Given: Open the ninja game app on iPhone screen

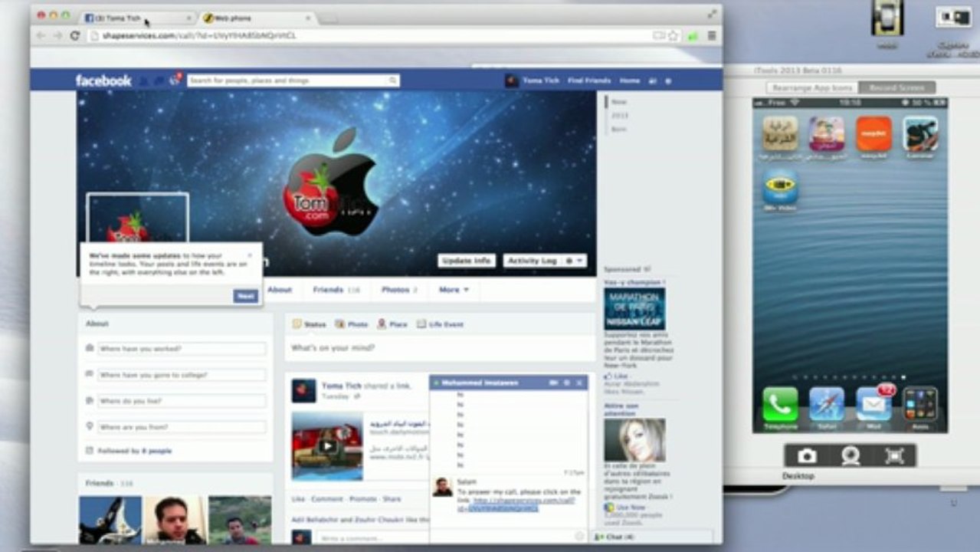Looking at the screenshot, I should click(x=920, y=133).
